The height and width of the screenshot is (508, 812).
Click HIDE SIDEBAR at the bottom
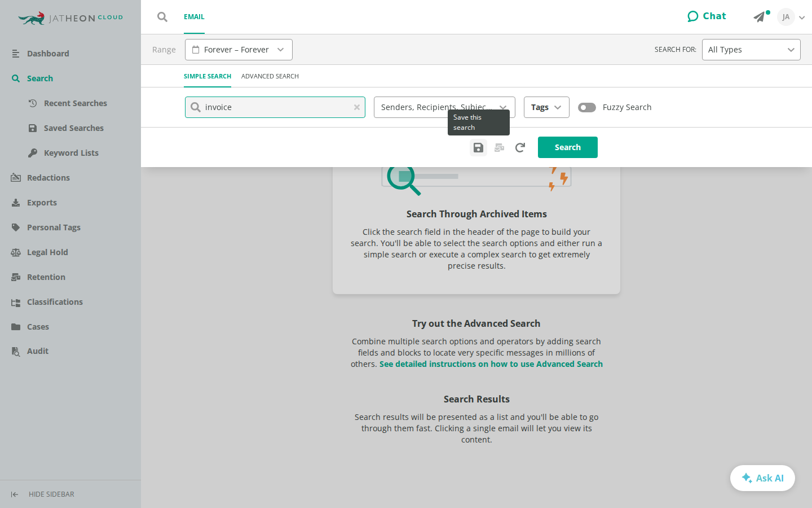coord(43,494)
